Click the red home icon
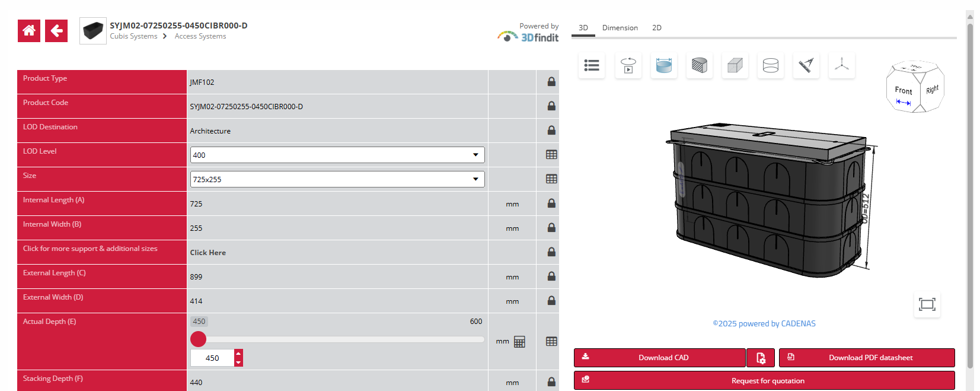The image size is (980, 391). click(29, 31)
